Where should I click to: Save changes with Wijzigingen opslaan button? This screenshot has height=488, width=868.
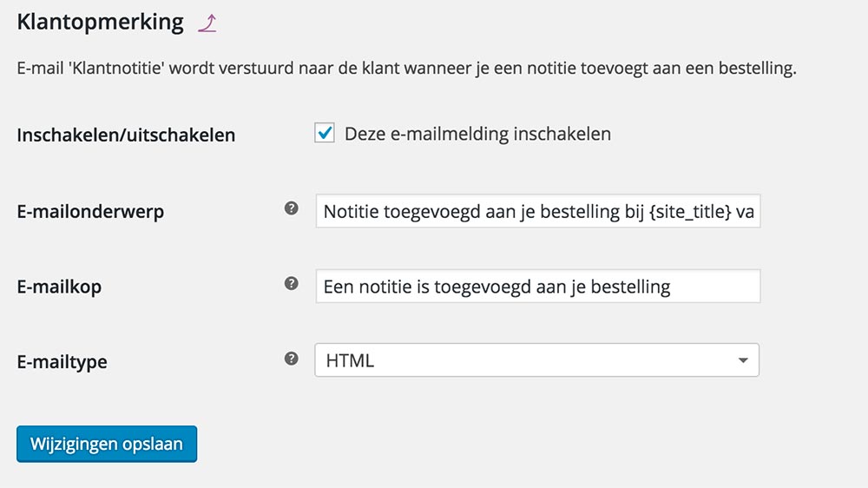(x=107, y=444)
